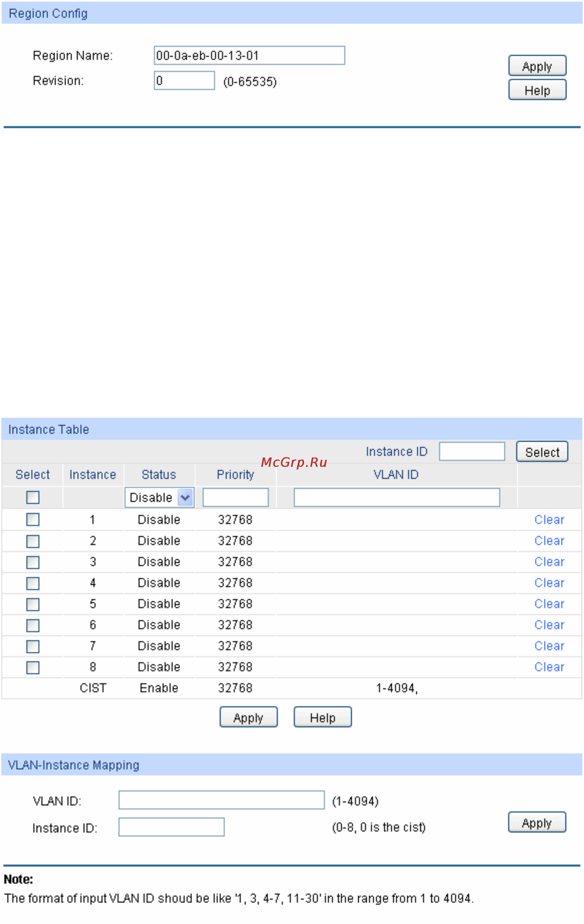Clear VLAN mapping for instance 6

pos(549,625)
